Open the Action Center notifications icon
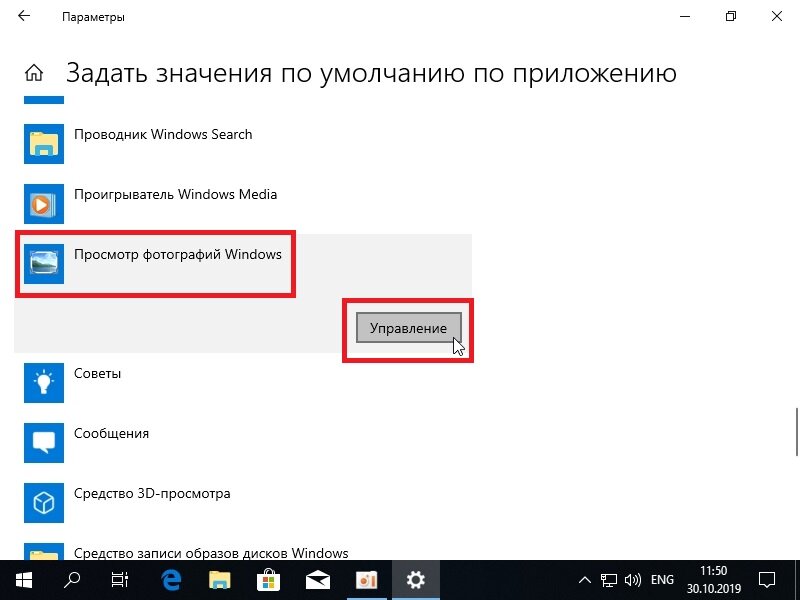The height and width of the screenshot is (600, 800). point(767,580)
